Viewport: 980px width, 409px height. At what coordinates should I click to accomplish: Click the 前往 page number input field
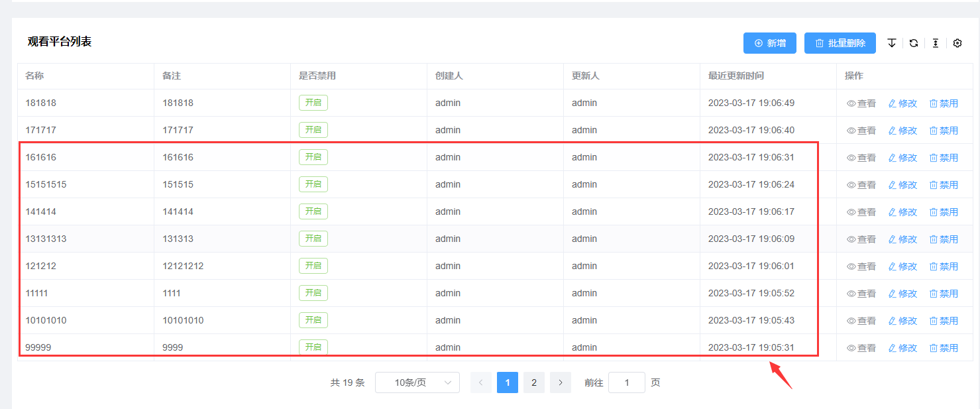[x=626, y=382]
